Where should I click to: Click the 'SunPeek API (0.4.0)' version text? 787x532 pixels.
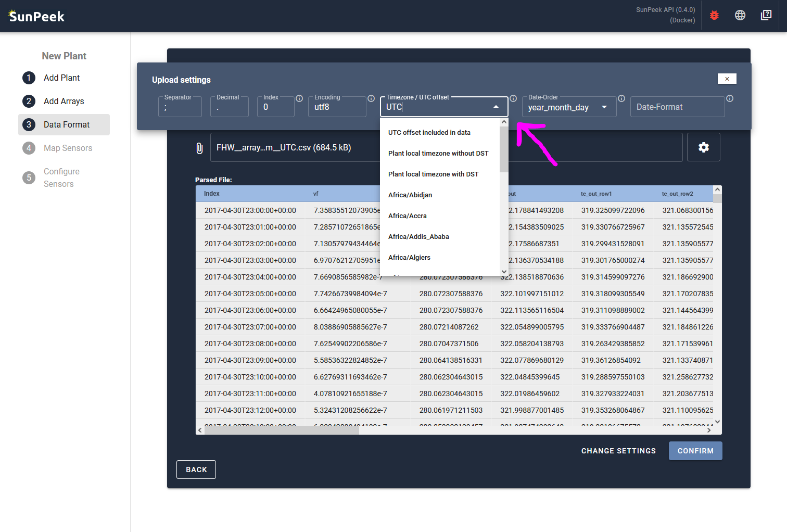pos(665,10)
